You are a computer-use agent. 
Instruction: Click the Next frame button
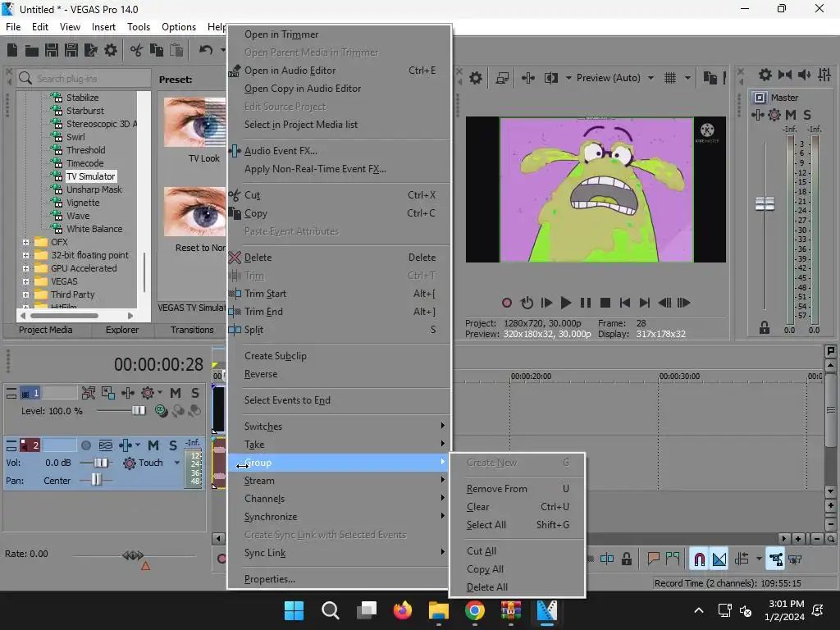(683, 303)
